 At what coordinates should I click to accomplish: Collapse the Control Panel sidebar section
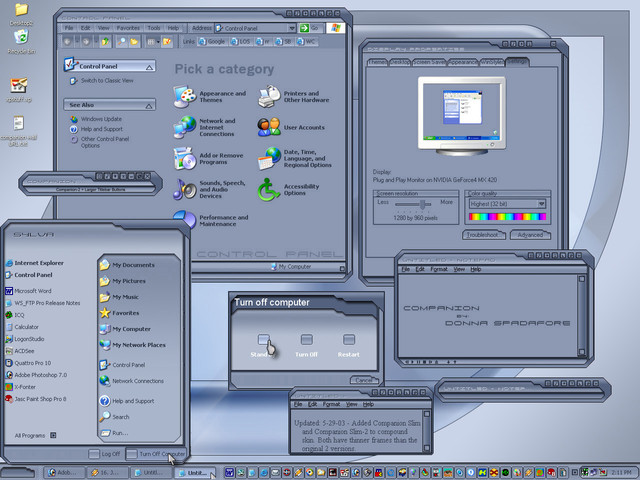click(x=149, y=67)
